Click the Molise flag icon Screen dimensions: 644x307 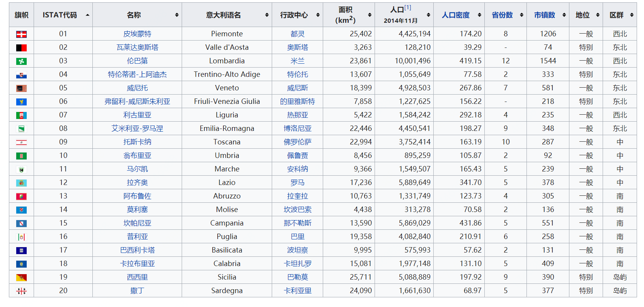click(21, 210)
